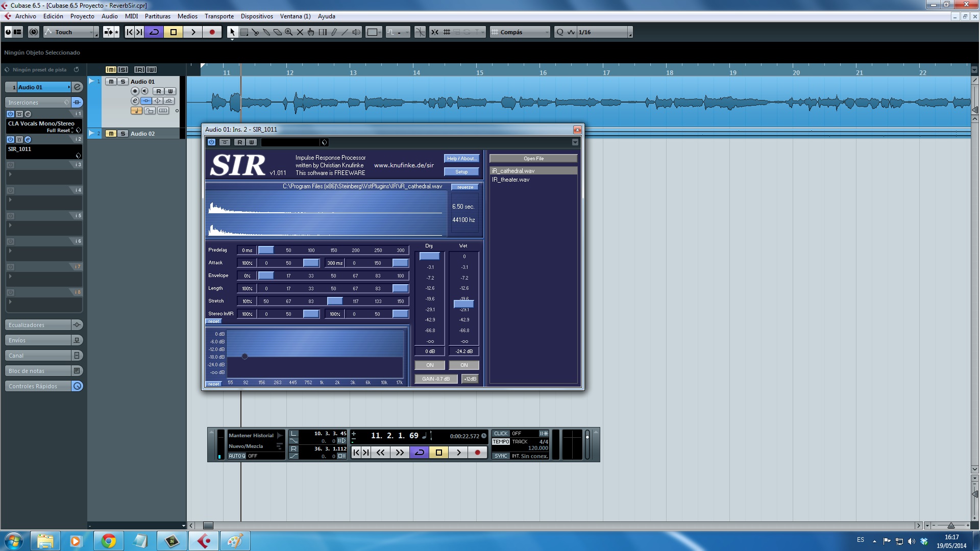Open the 1/16 quantize preset dropdown
Image resolution: width=980 pixels, height=551 pixels.
tap(603, 32)
